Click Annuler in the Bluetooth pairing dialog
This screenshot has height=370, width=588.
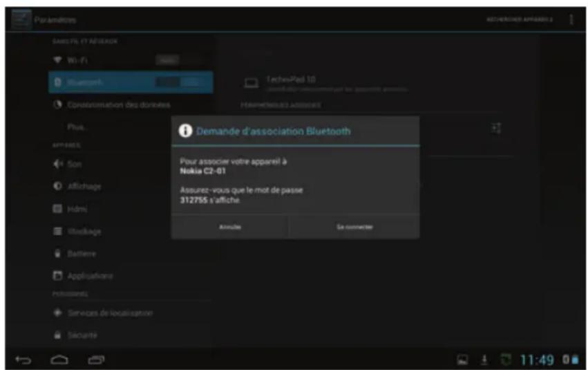pos(230,227)
